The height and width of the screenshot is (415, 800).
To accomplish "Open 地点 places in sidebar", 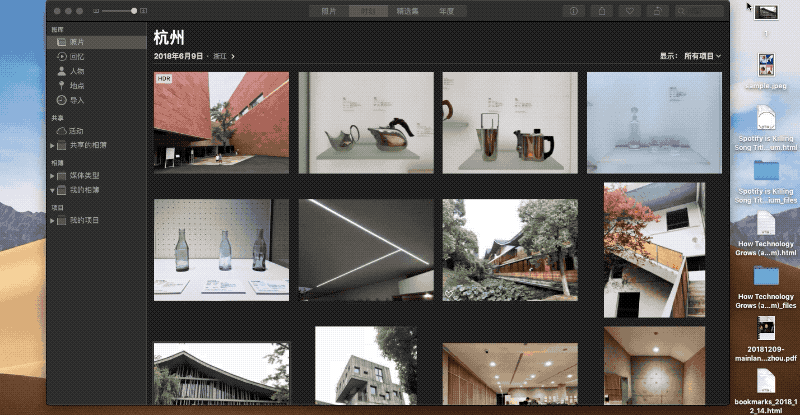I will tap(96, 86).
